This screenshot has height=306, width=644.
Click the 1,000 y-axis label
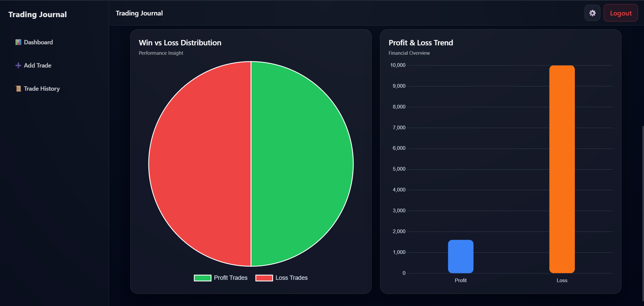(x=399, y=252)
